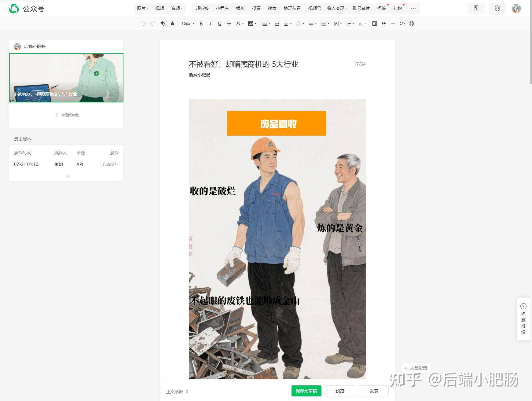Insert a table into the editor
This screenshot has width=532, height=401.
(x=375, y=24)
